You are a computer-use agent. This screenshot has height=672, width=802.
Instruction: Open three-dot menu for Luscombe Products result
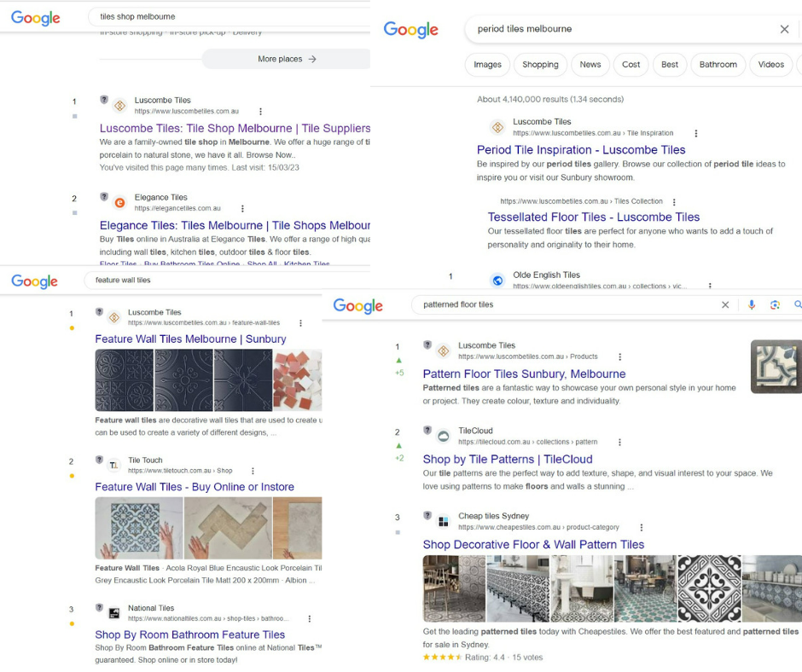tap(619, 357)
